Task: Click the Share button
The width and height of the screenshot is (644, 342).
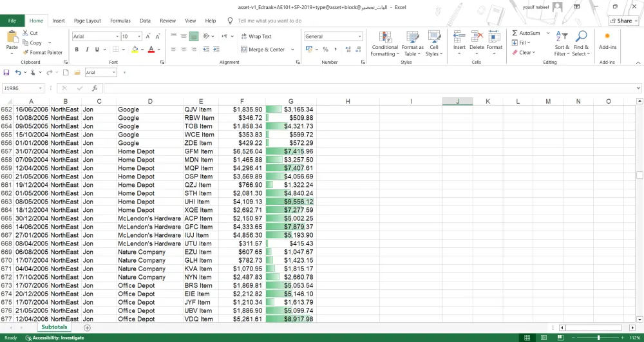Action: tap(624, 21)
